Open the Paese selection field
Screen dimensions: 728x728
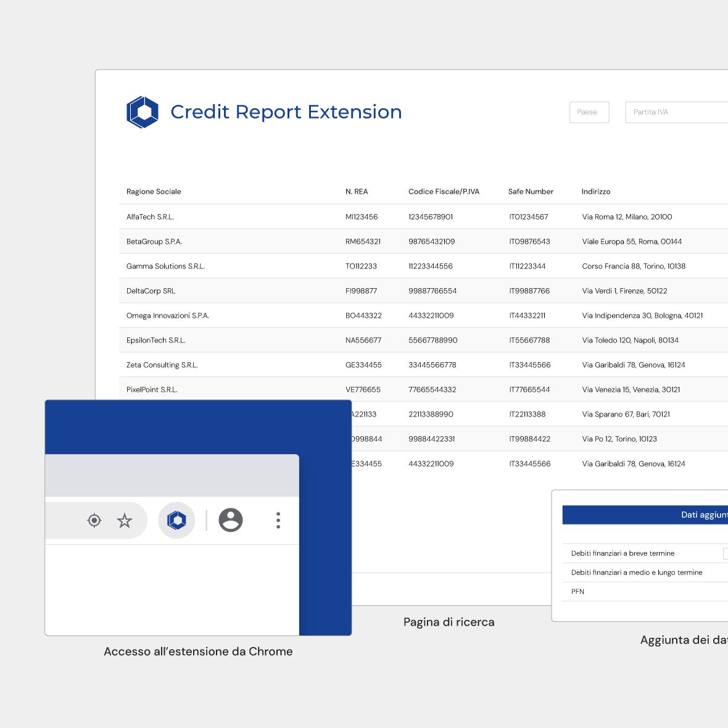tap(589, 112)
